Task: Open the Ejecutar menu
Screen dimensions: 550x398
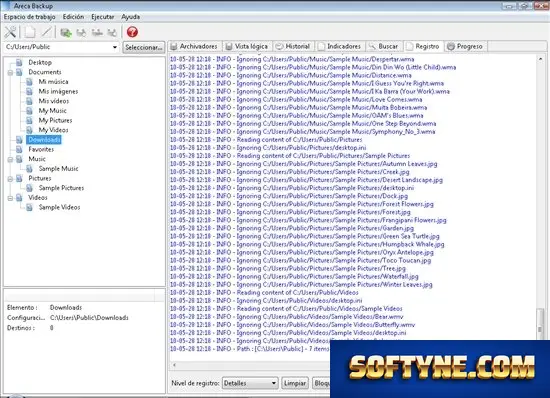Action: tap(102, 16)
